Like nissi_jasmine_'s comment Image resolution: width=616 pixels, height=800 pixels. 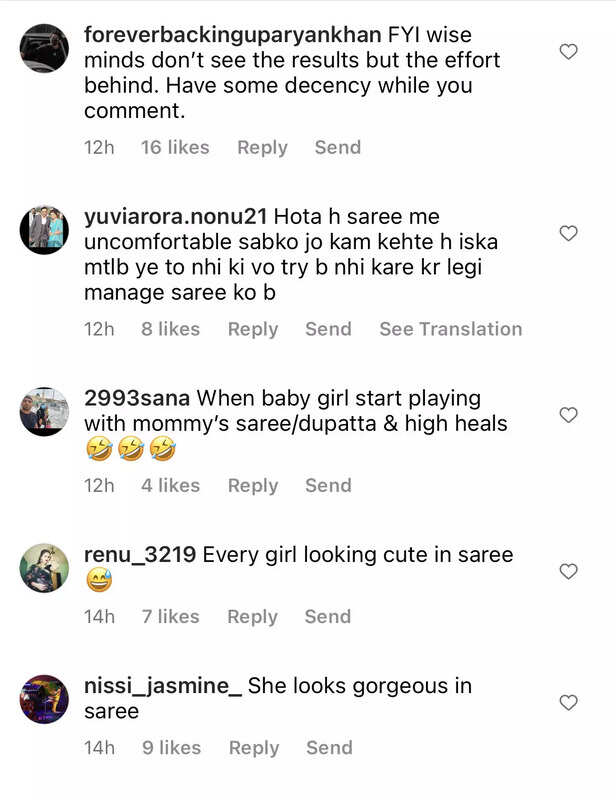[568, 703]
